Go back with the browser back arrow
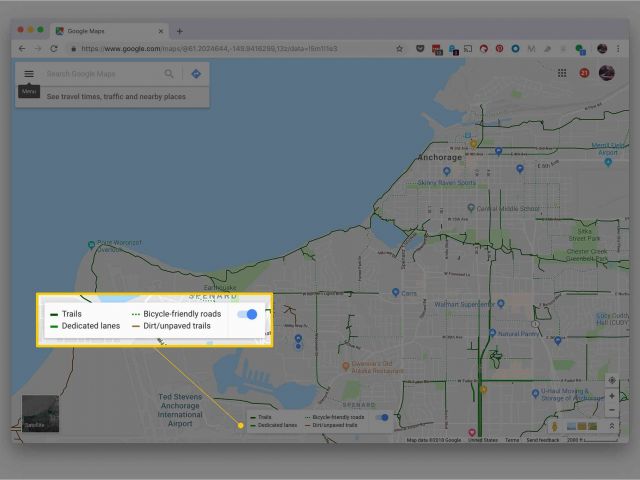 click(22, 49)
